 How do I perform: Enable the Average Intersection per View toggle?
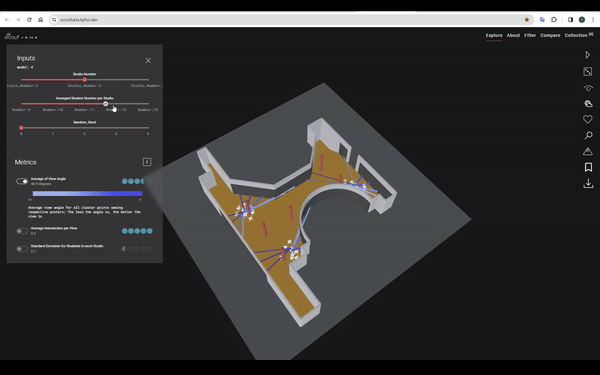point(22,231)
